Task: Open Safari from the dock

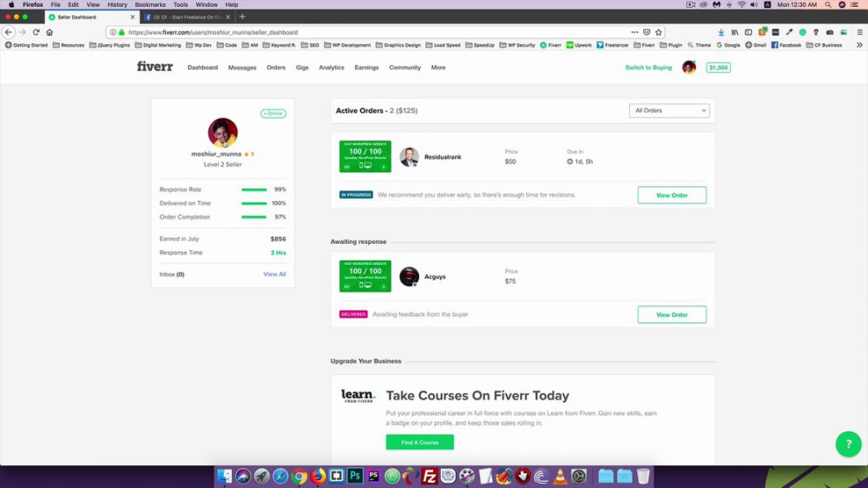Action: tap(280, 476)
